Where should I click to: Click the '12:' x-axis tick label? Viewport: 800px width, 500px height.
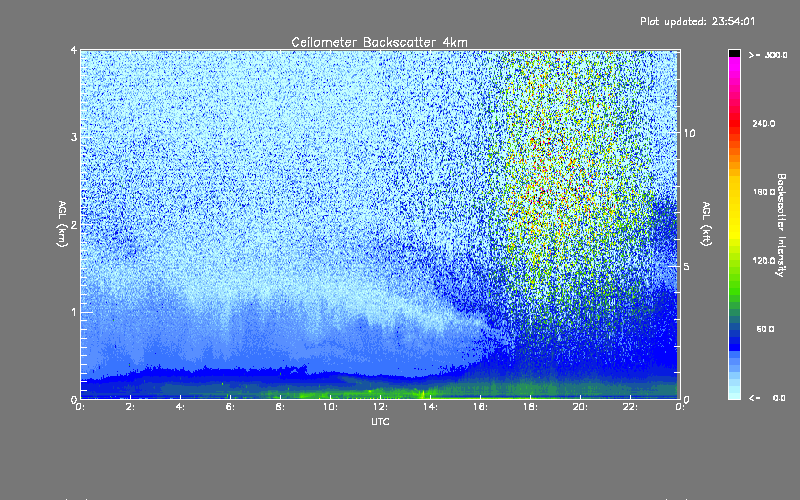pos(380,407)
